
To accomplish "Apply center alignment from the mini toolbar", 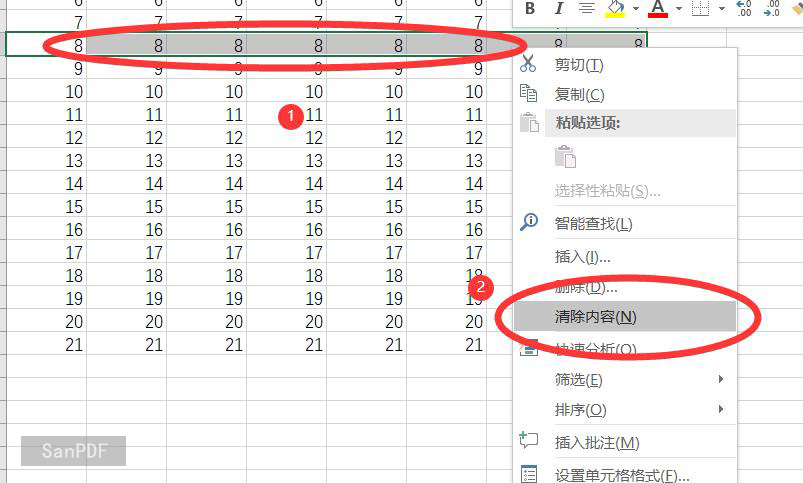I will pos(586,8).
